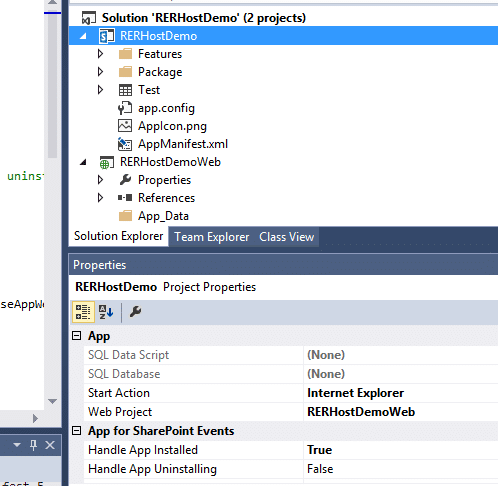498x486 pixels.
Task: Select the Categorized view icon in Properties
Action: pyautogui.click(x=83, y=312)
